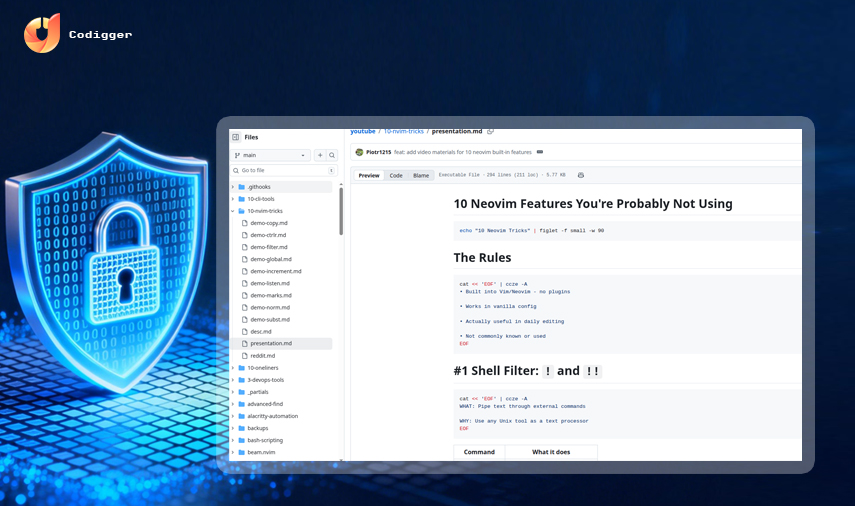Screen dimensions: 855x506
Task: Click the What it does table header
Action: pos(551,452)
